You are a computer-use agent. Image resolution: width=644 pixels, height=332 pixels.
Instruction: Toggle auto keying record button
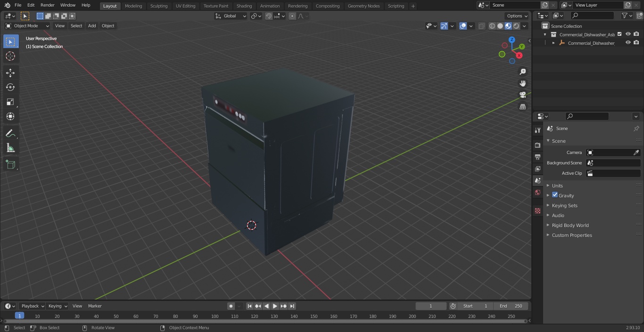(231, 306)
